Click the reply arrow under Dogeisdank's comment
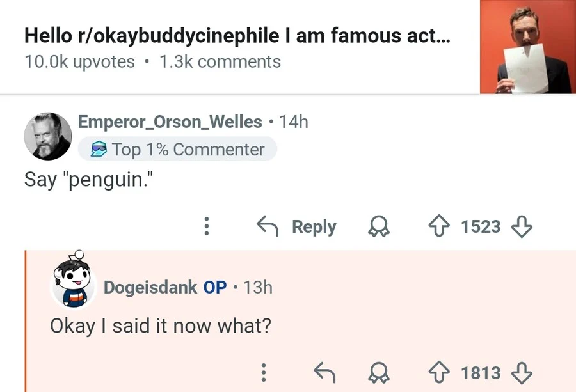Viewport: 576px width, 392px height. point(323,372)
